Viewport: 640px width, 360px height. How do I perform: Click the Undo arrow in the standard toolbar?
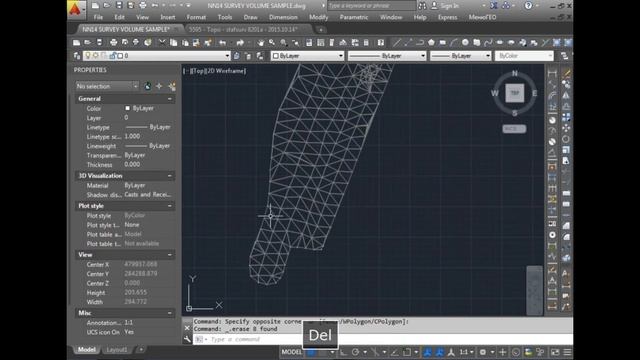(x=222, y=42)
